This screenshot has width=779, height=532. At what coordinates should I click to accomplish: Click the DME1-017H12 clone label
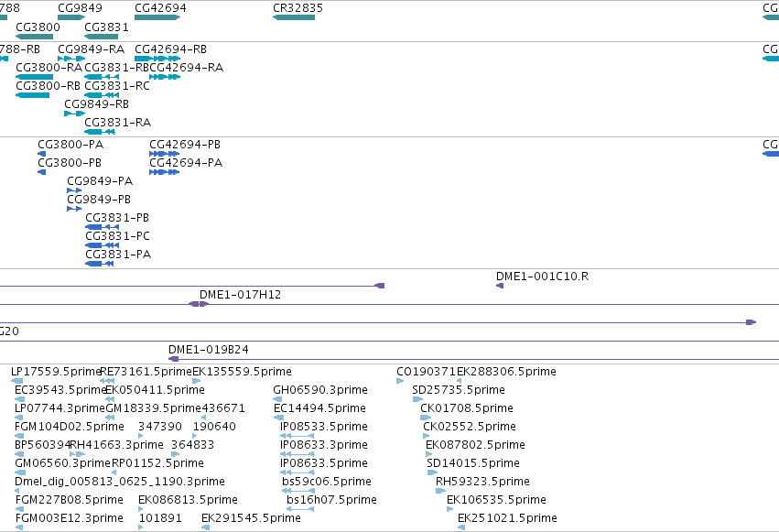coord(240,295)
